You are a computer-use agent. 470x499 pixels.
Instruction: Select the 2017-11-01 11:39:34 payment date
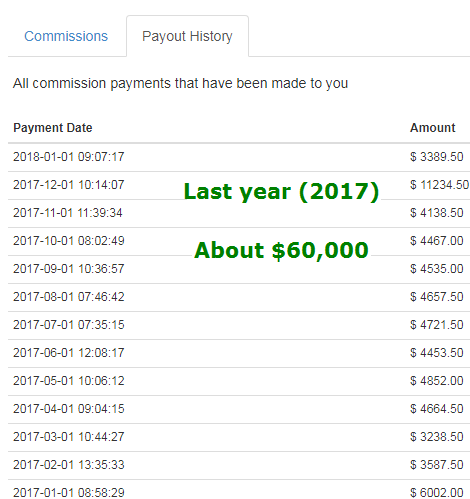pos(68,213)
